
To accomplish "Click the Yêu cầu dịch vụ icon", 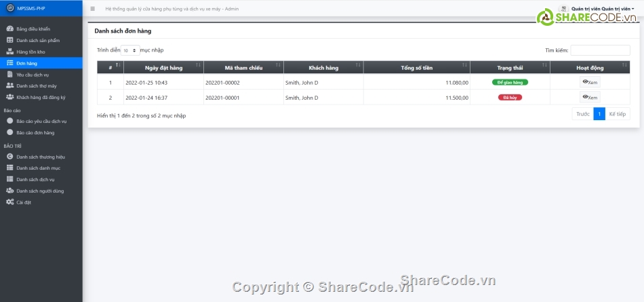I will coord(9,75).
